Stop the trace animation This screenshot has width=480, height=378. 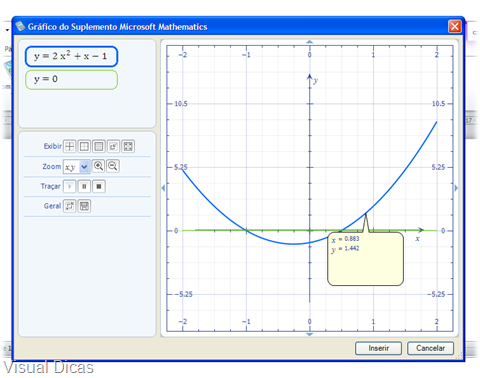tap(99, 186)
